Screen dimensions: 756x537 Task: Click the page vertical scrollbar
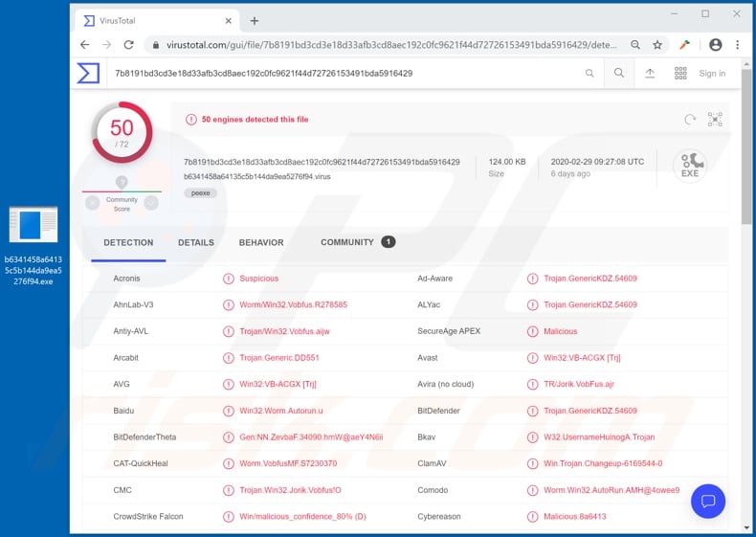coord(746,146)
